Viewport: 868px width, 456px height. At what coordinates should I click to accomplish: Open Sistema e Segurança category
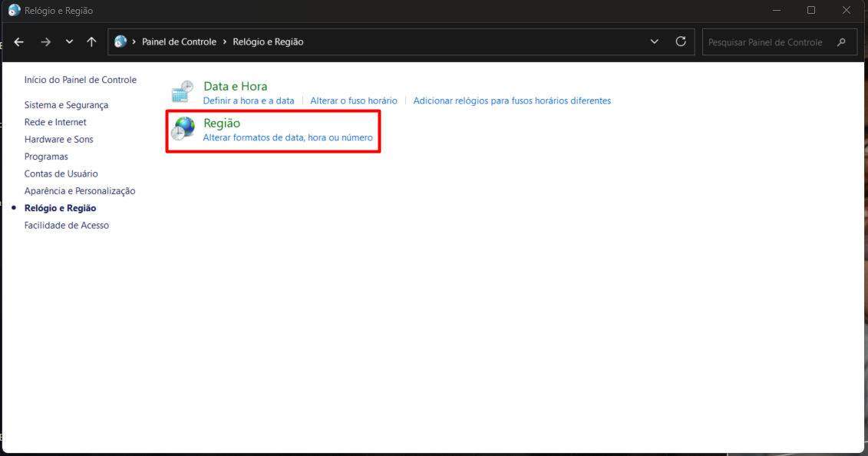point(67,105)
